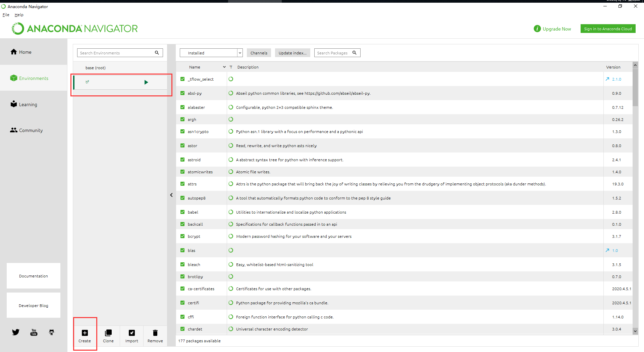Click the cffi package name
644x352 pixels.
pyautogui.click(x=191, y=317)
